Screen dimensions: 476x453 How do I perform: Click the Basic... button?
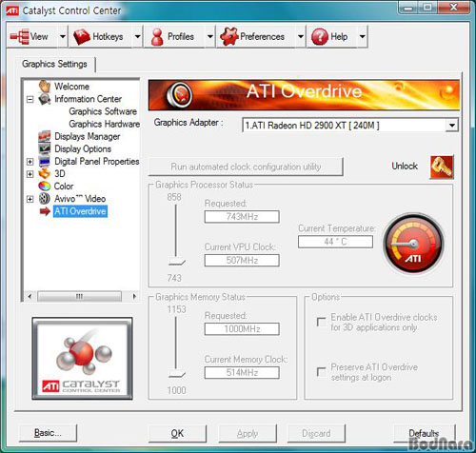(x=48, y=433)
